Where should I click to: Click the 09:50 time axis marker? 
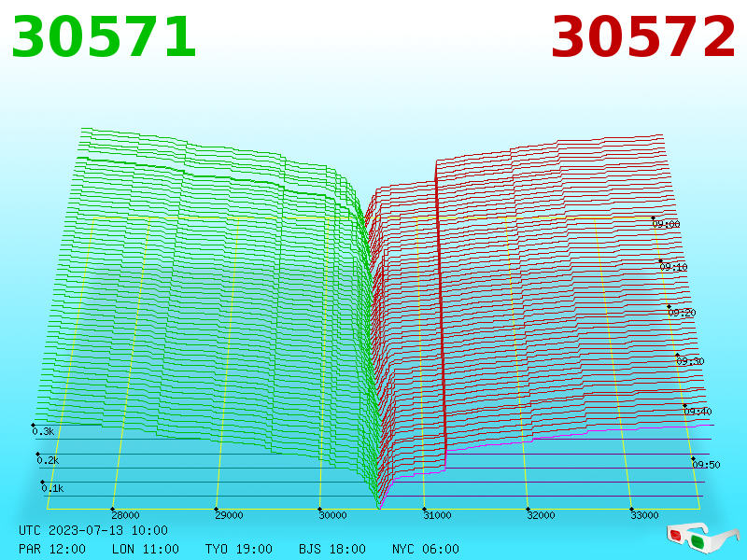point(706,465)
